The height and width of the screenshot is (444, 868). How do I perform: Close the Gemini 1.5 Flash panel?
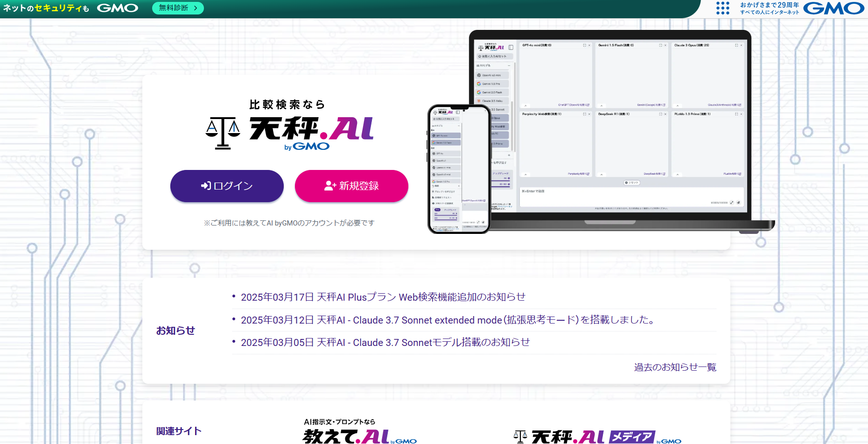coord(665,45)
